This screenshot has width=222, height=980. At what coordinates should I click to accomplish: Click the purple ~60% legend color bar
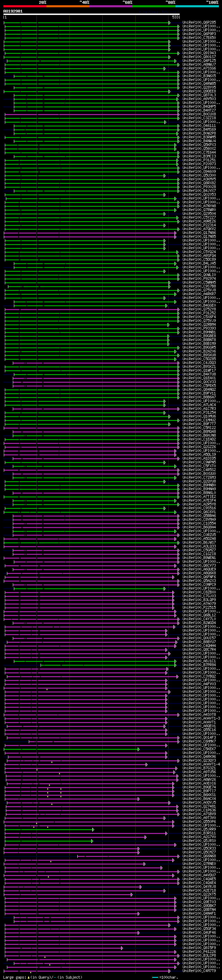point(111,6)
